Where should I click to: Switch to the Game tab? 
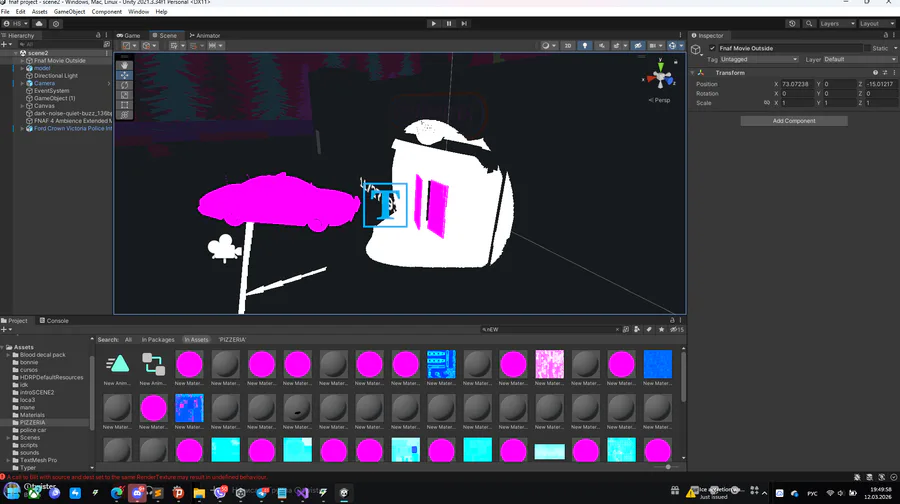click(129, 36)
